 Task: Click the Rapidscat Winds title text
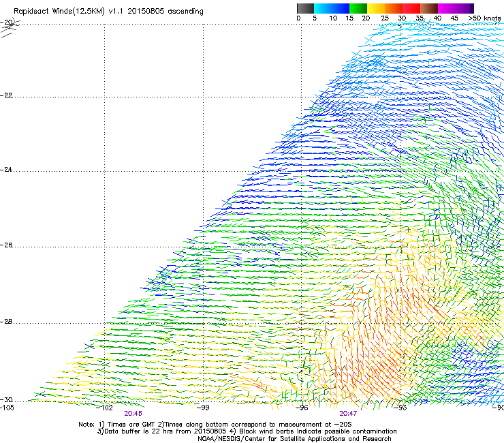coord(108,12)
